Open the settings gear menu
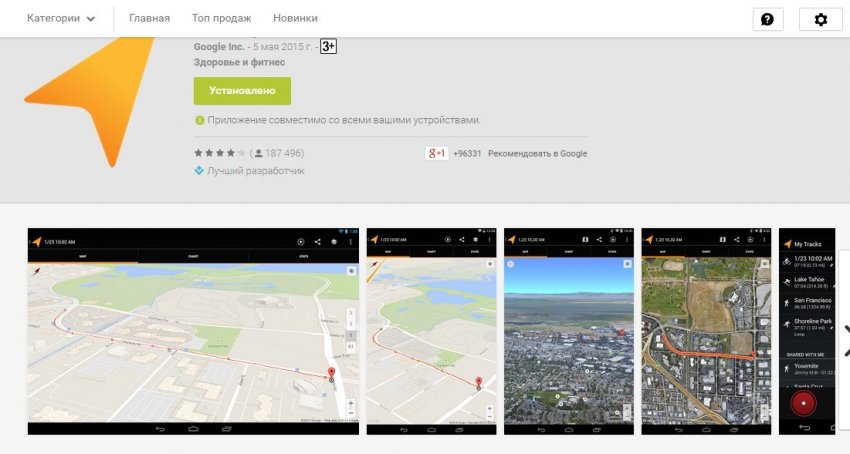This screenshot has height=454, width=850. tap(820, 19)
